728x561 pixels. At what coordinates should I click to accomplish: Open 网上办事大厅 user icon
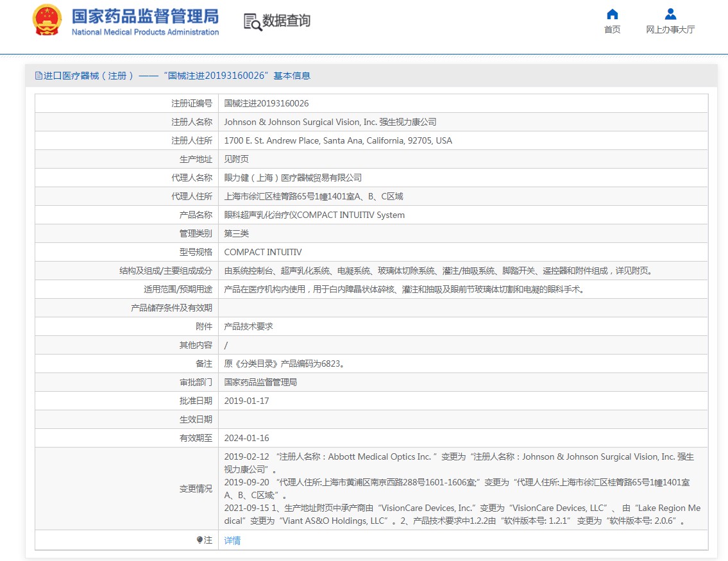(x=670, y=14)
